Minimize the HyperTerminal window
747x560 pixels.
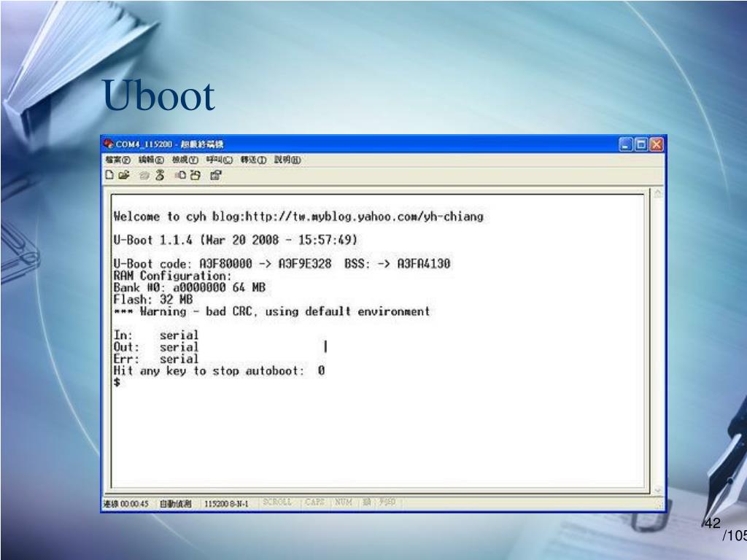point(625,144)
